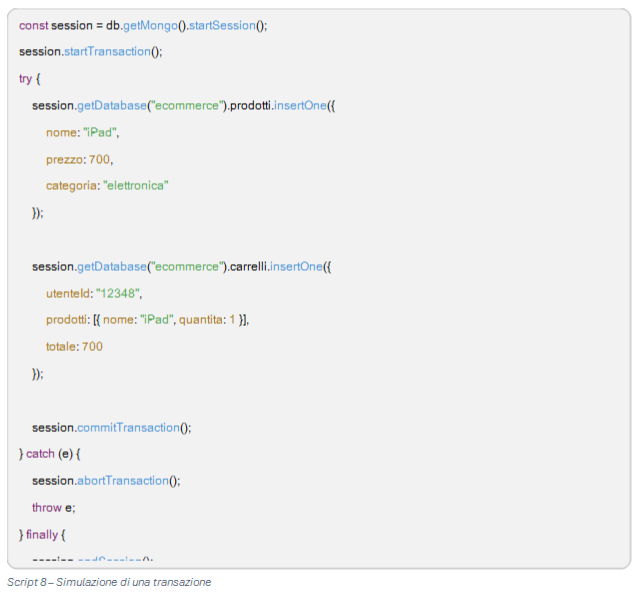Click the "elettronica" category string
642x599 pixels.
136,186
